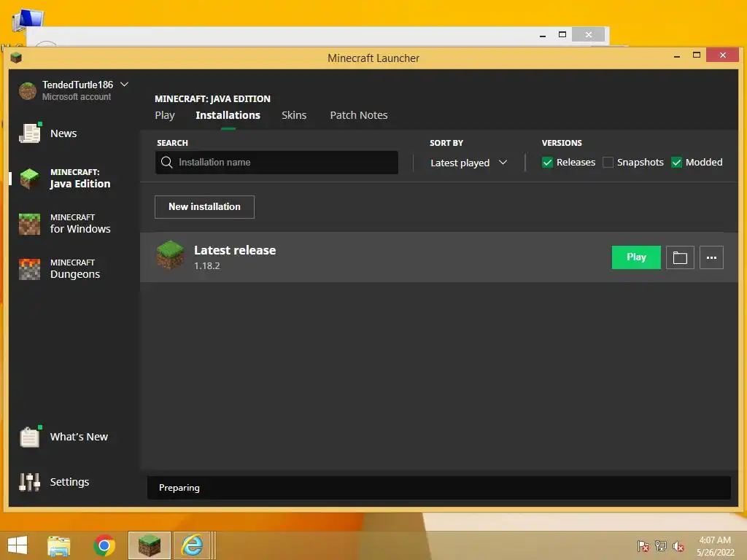Viewport: 747px width, 560px height.
Task: Click network status tray icon
Action: point(661,546)
